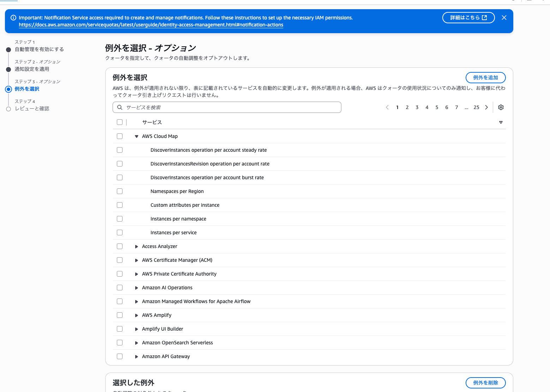Expand Amazon AI Operations row
The height and width of the screenshot is (392, 550).
pyautogui.click(x=136, y=288)
